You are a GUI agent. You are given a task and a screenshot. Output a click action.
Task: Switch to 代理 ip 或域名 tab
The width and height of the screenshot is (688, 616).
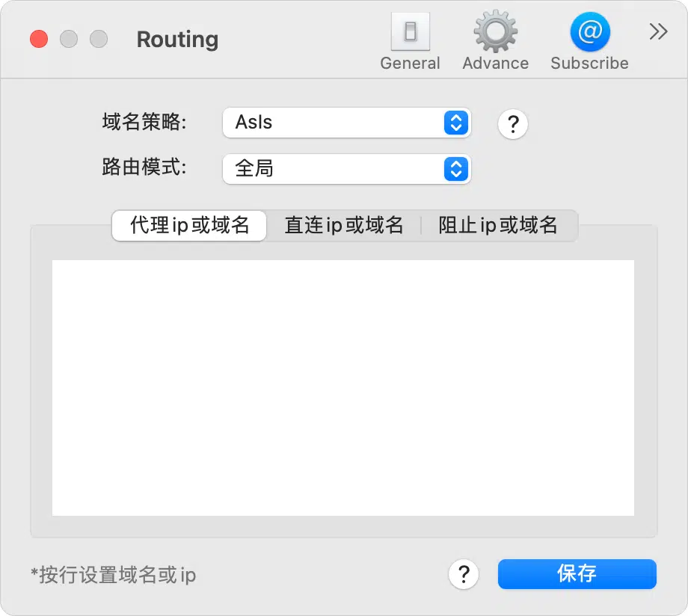point(189,226)
